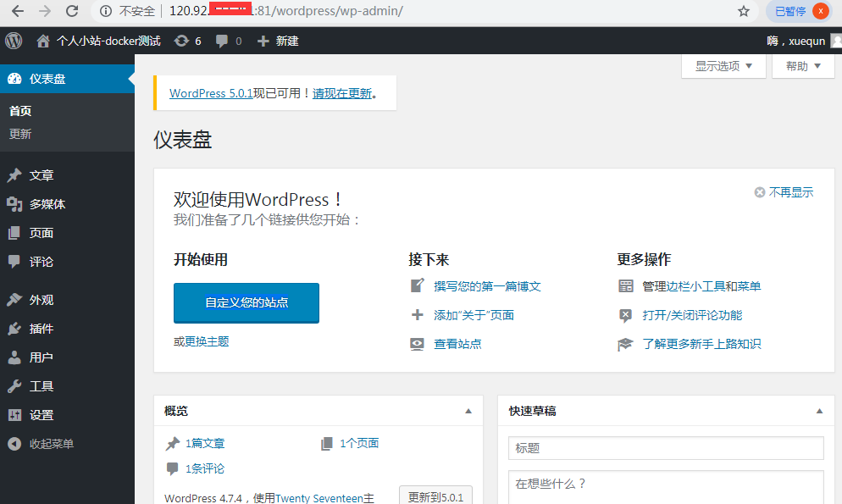Open the 1篇文章 link
Image resolution: width=842 pixels, height=504 pixels.
click(x=205, y=443)
